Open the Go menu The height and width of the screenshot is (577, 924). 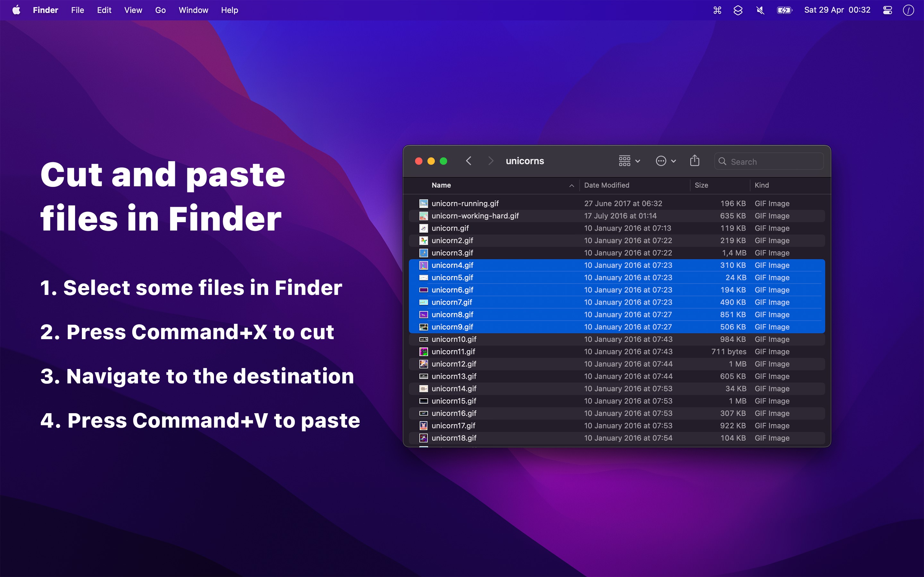pyautogui.click(x=160, y=10)
